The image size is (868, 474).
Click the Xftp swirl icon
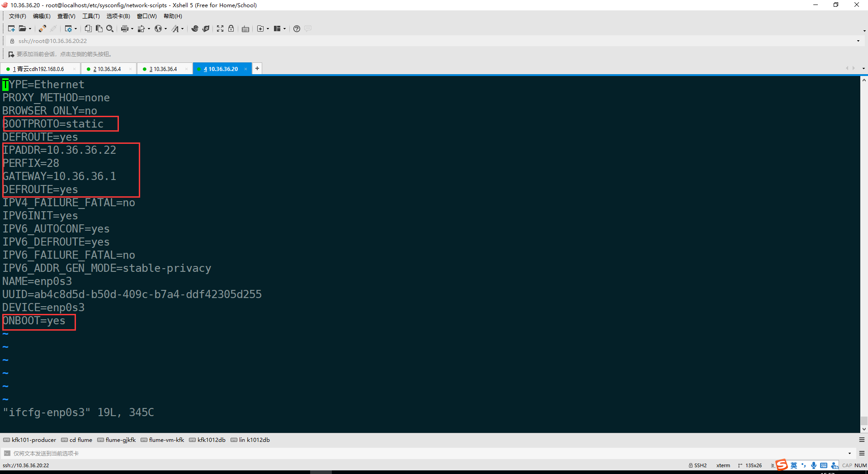[x=195, y=28]
